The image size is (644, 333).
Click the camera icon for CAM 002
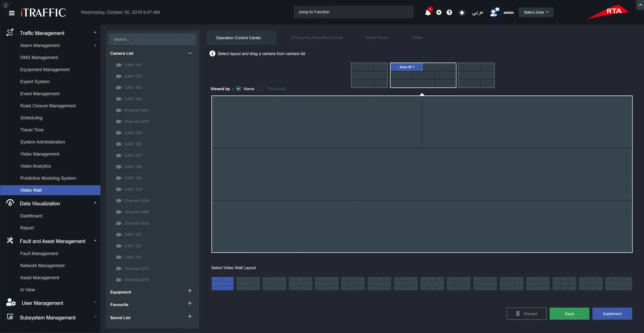[x=119, y=76]
